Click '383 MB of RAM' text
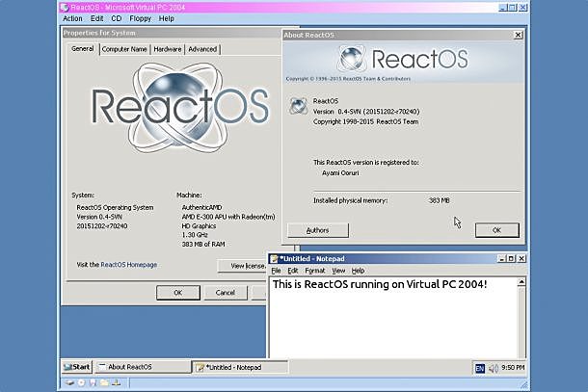Screen dimensions: 588x392 point(203,244)
